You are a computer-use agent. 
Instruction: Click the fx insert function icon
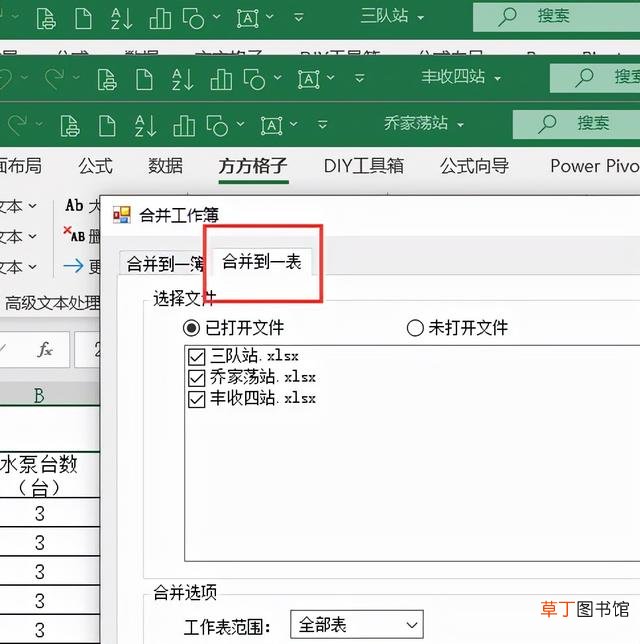45,350
